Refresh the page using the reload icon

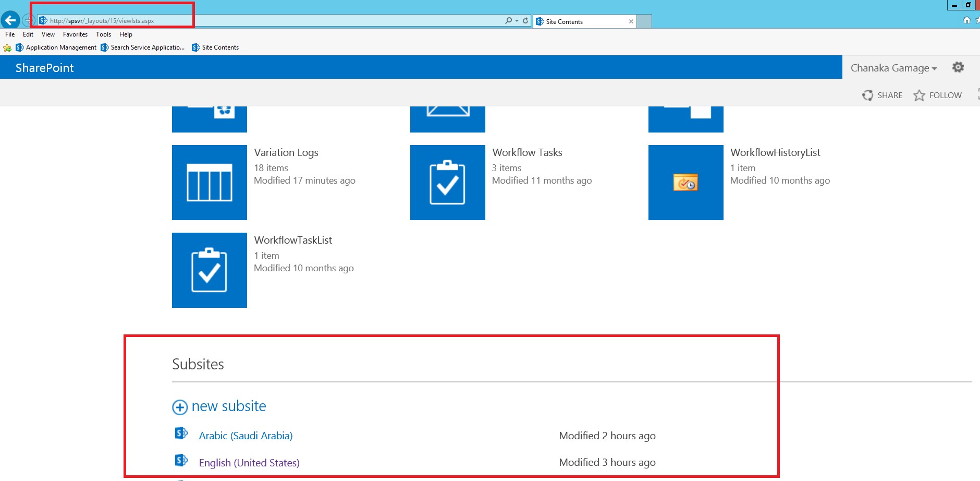[525, 21]
